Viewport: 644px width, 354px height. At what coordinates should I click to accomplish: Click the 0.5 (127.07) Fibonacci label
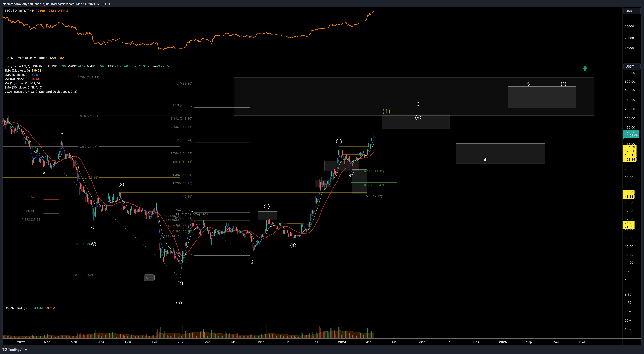tap(88, 147)
